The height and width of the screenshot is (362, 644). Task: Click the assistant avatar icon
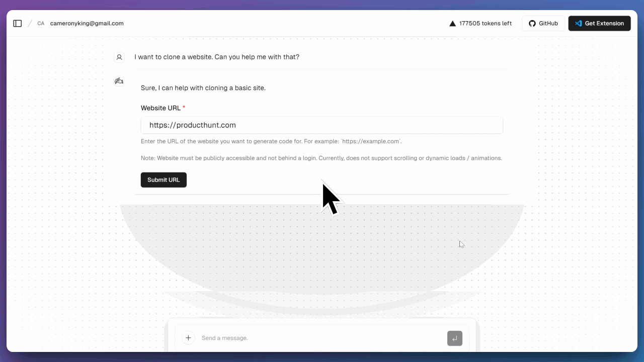119,81
